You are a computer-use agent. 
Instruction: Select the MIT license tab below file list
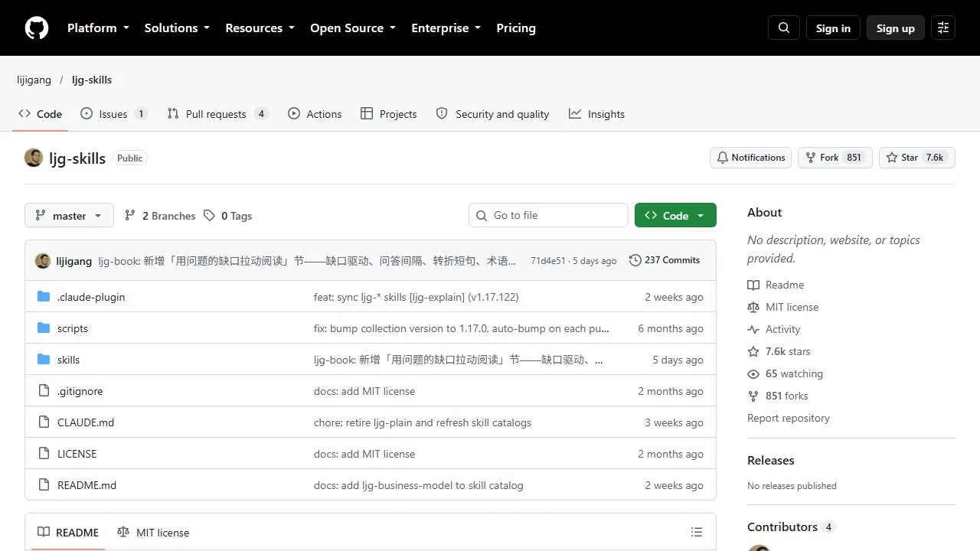coord(153,533)
